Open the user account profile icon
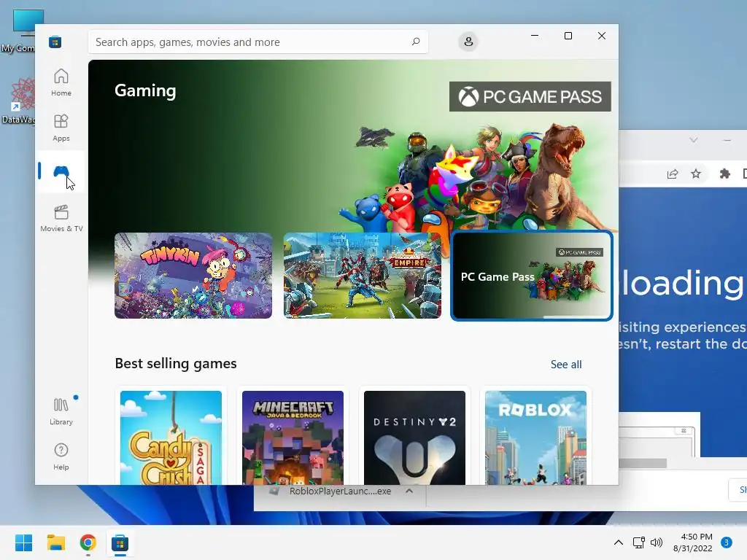747x560 pixels. tap(468, 42)
